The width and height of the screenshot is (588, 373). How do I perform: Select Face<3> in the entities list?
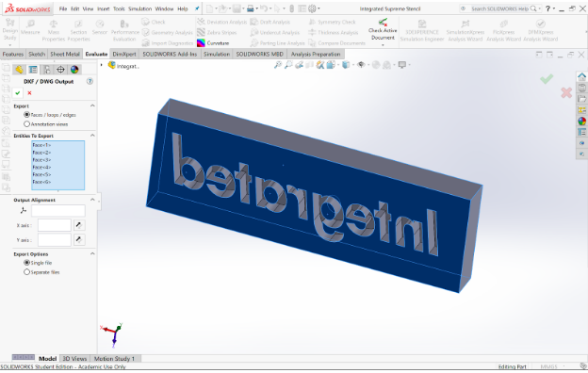41,160
